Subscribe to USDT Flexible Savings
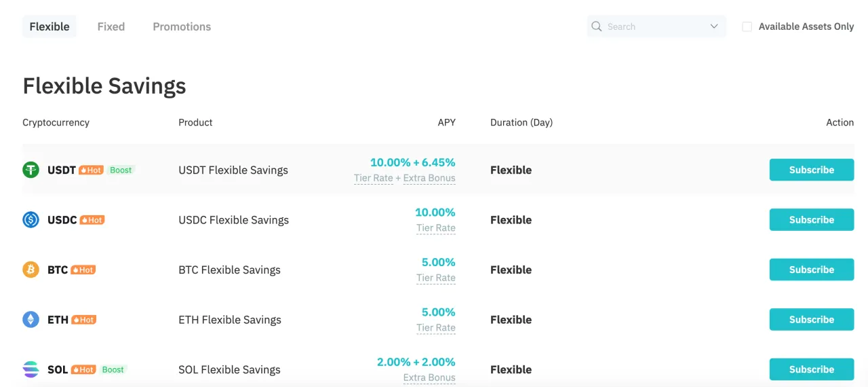 (x=812, y=170)
